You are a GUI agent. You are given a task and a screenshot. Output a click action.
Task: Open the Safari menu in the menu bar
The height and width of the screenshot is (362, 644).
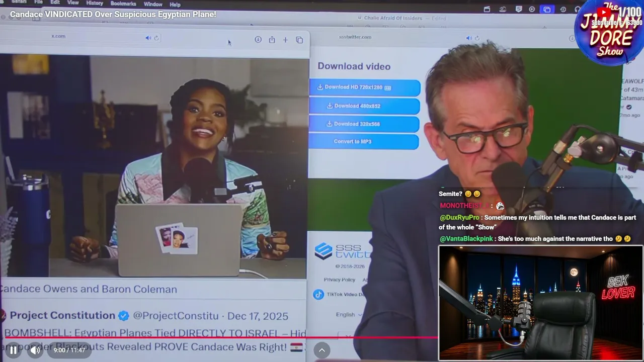coord(19,3)
